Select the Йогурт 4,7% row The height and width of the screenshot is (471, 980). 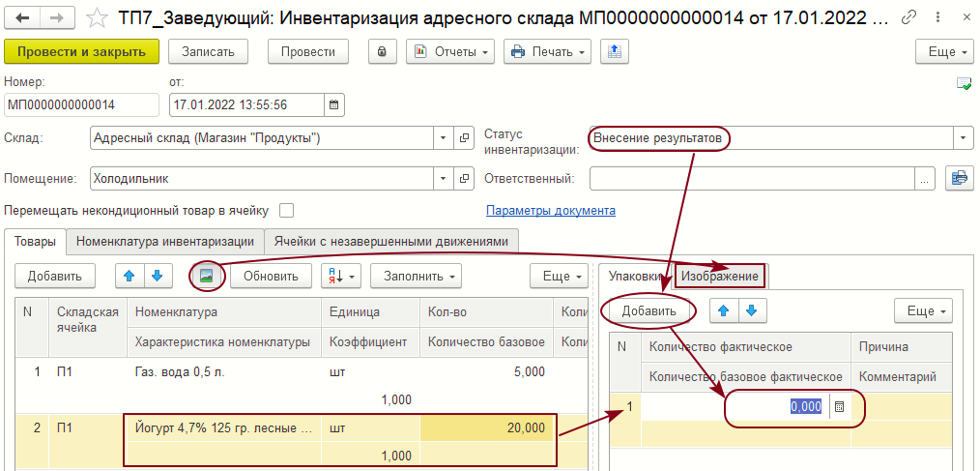[x=222, y=427]
